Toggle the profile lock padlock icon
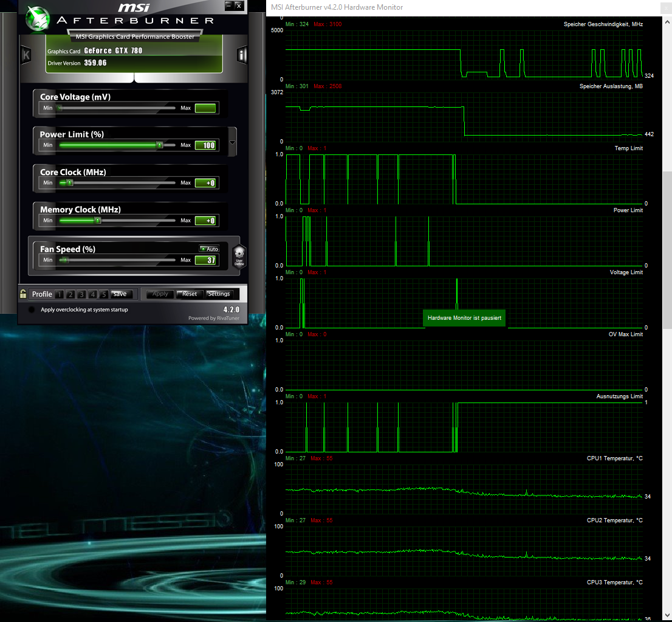Screen dimensions: 672x622 [x=23, y=294]
